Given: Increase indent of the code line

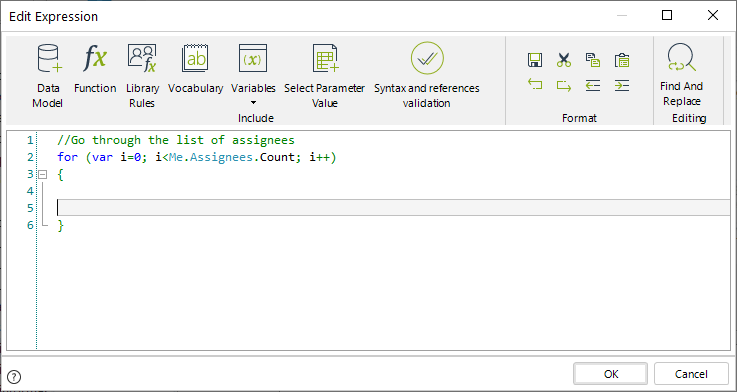Looking at the screenshot, I should coord(622,85).
